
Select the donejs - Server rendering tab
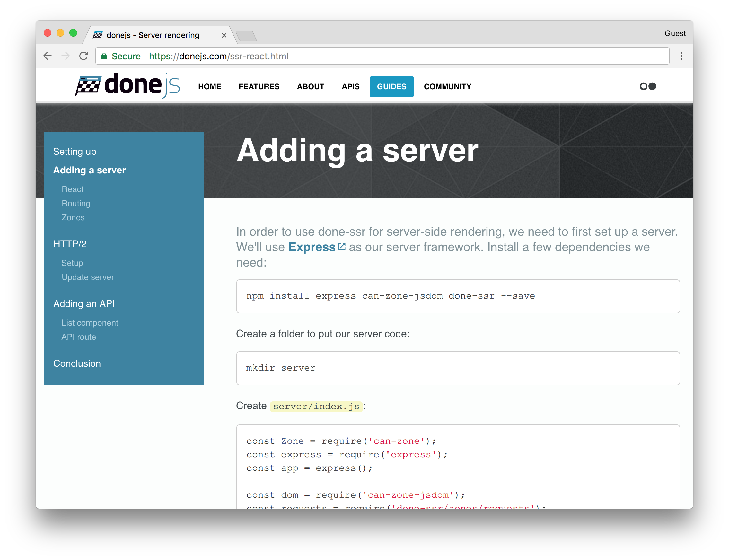(160, 35)
